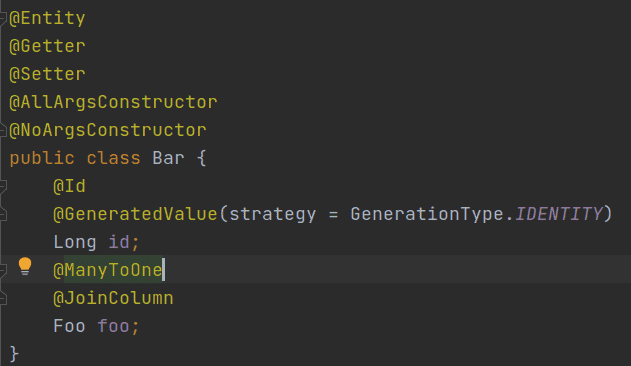Click the highlighted @ManyToOne annotation

(107, 270)
